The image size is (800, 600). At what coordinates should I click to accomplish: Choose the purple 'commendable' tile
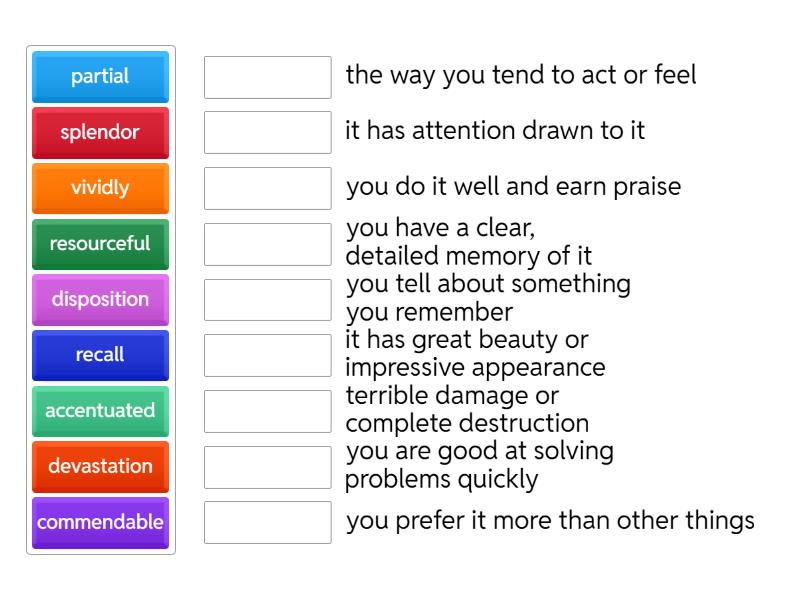(100, 522)
